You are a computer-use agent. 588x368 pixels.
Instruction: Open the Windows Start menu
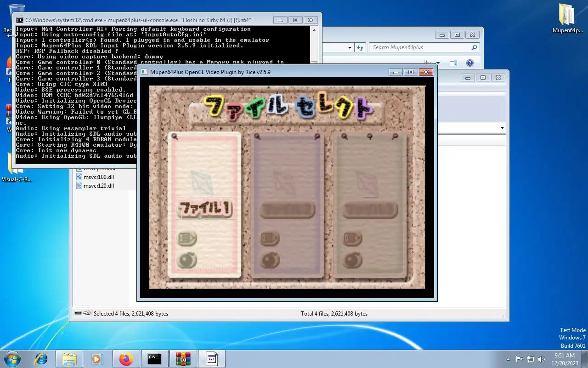[x=12, y=359]
